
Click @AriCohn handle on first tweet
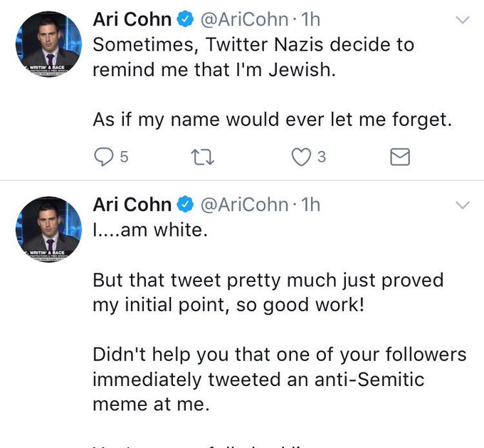[x=244, y=20]
